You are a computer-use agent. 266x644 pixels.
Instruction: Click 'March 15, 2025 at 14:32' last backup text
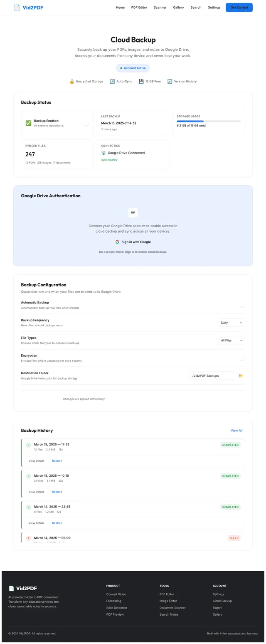click(x=119, y=123)
